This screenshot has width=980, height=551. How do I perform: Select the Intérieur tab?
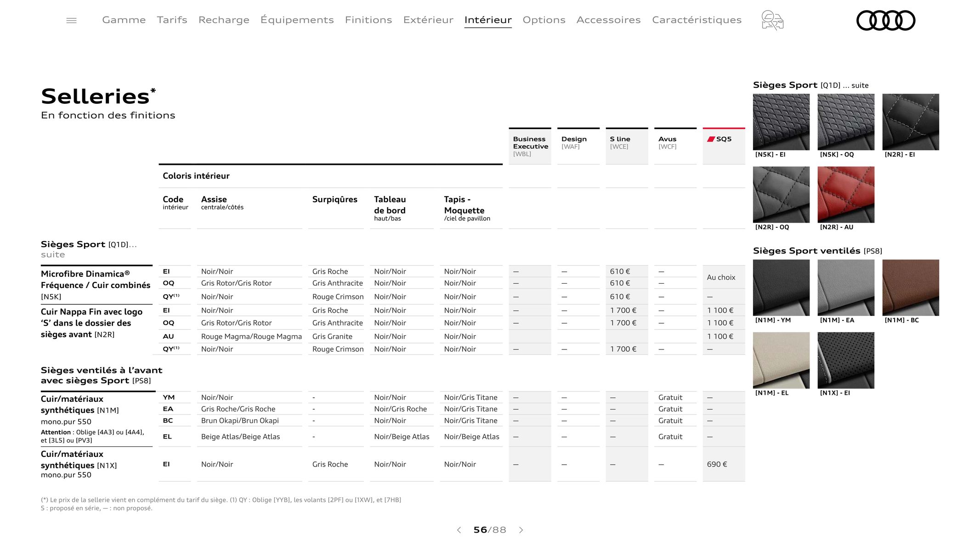click(488, 20)
